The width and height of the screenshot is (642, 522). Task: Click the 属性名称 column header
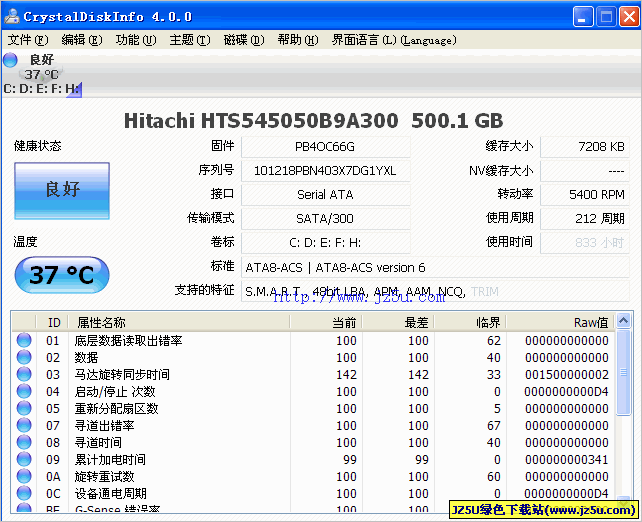pyautogui.click(x=179, y=323)
